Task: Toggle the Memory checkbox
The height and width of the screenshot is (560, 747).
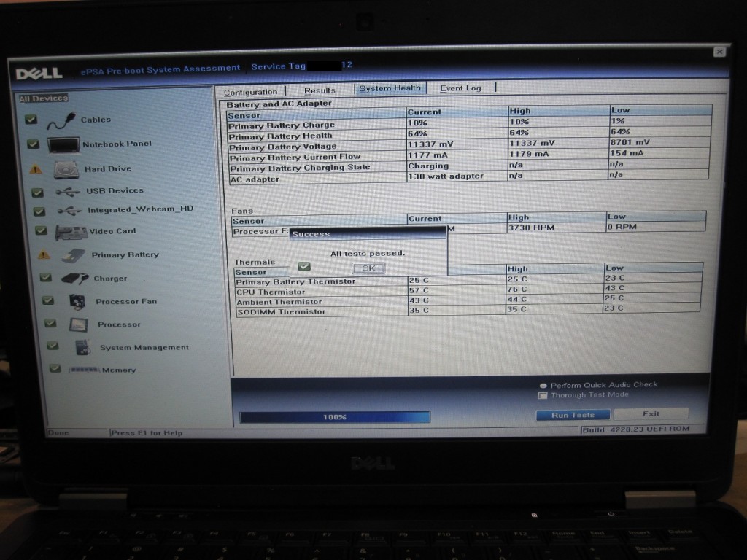Action: point(55,368)
